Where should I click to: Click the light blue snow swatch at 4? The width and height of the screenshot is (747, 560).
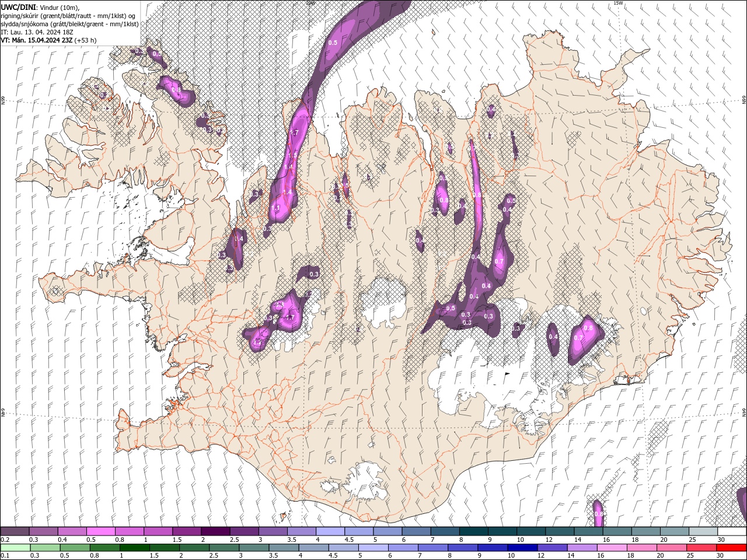click(330, 531)
